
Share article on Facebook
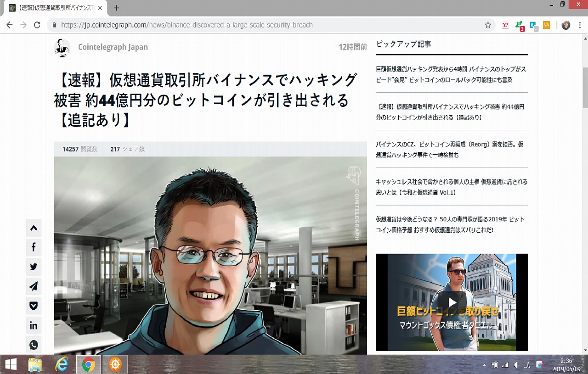[x=34, y=247]
